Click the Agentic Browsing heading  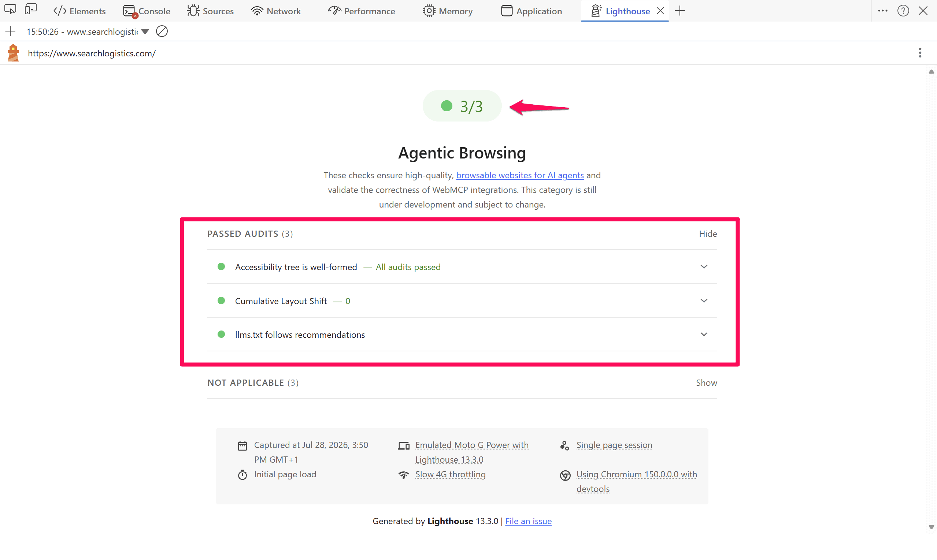point(462,153)
